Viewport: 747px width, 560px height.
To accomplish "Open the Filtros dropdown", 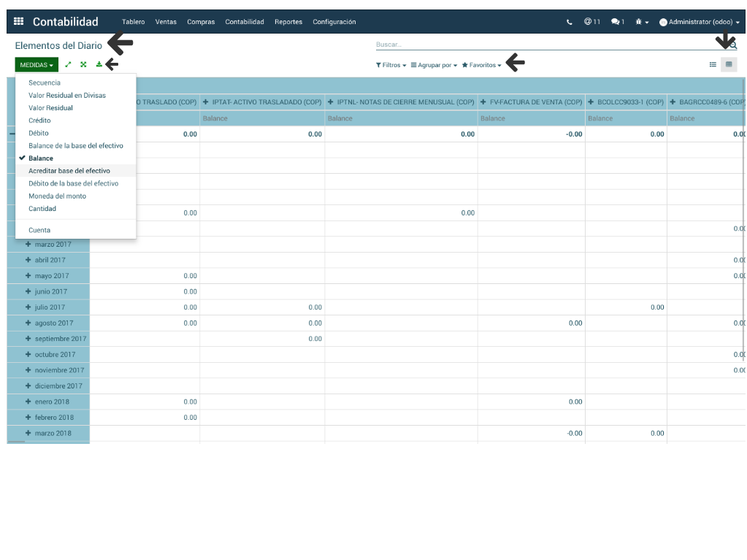I will [x=391, y=65].
